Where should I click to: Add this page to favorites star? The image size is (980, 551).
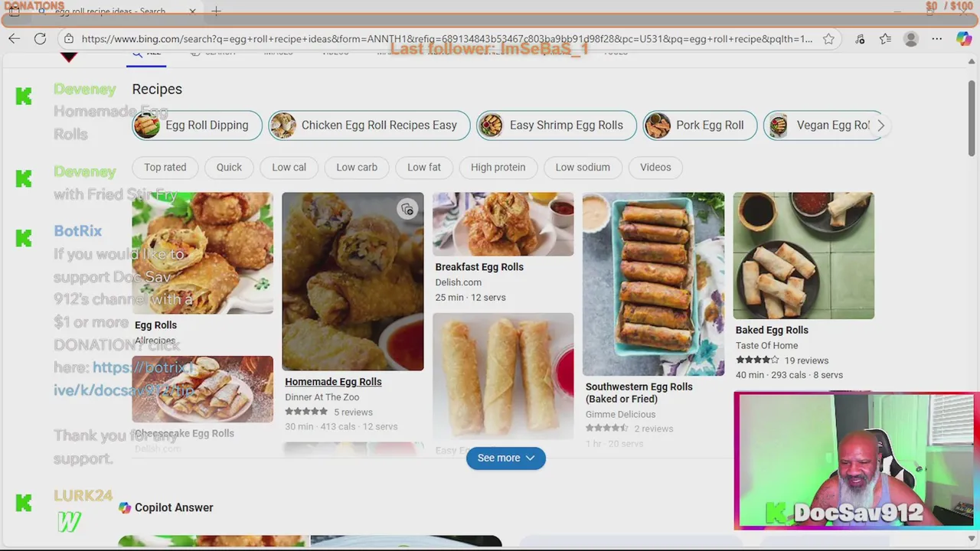coord(828,39)
